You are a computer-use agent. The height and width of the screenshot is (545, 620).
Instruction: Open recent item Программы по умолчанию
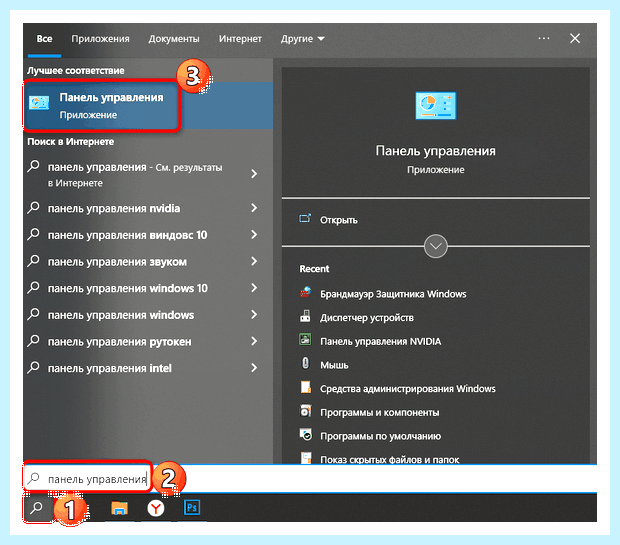tap(380, 436)
